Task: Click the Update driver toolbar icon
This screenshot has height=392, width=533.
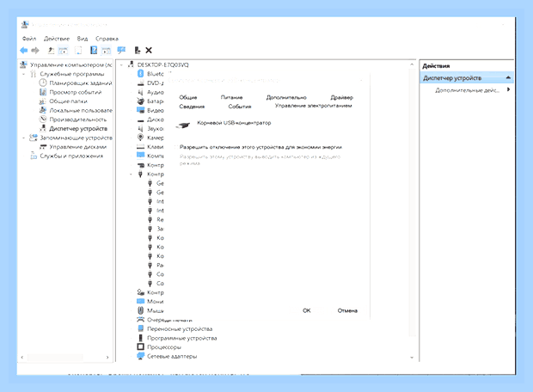Action: tap(137, 51)
